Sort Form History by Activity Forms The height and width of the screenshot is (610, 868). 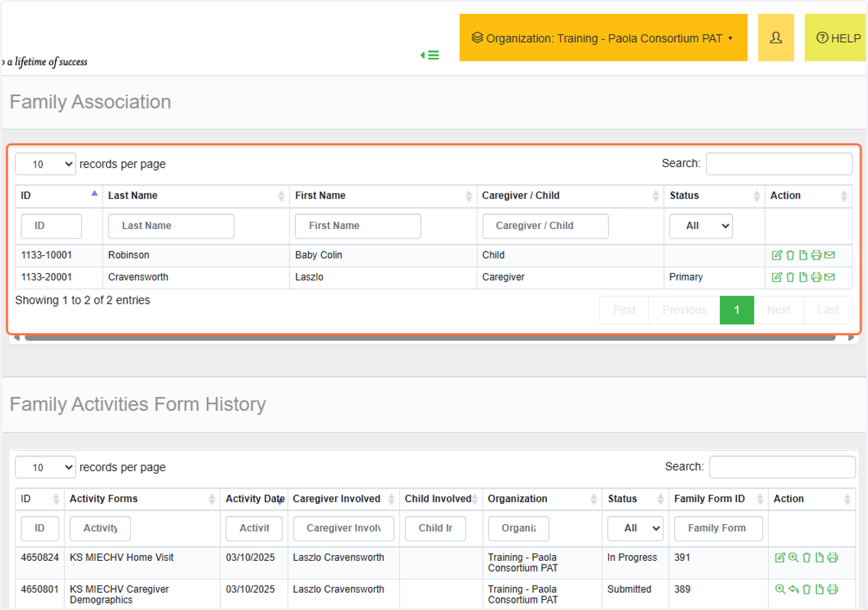pyautogui.click(x=142, y=499)
